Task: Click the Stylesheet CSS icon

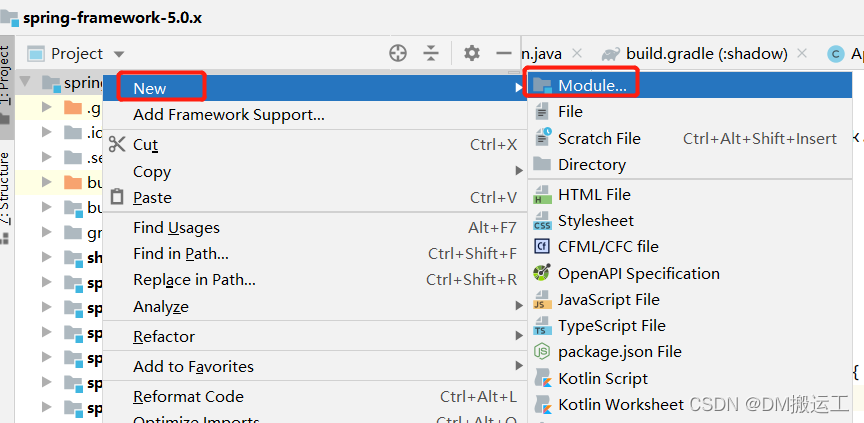Action: (542, 220)
